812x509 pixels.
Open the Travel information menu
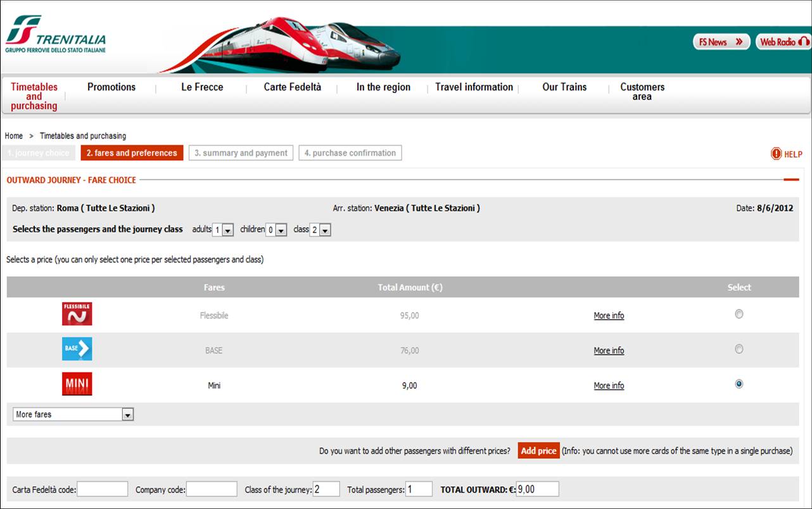pos(474,87)
